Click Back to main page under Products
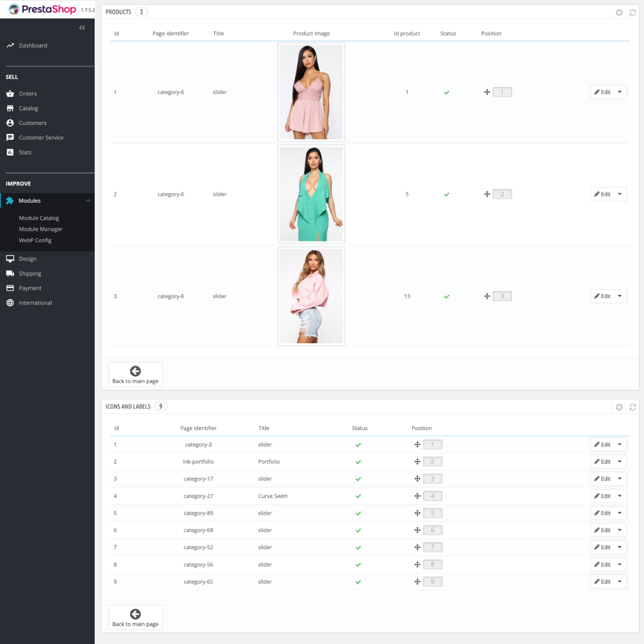This screenshot has height=644, width=644. pyautogui.click(x=135, y=374)
